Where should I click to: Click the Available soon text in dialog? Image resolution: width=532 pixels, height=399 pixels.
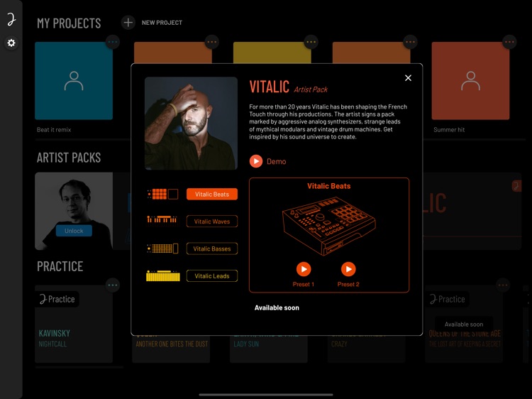[277, 307]
